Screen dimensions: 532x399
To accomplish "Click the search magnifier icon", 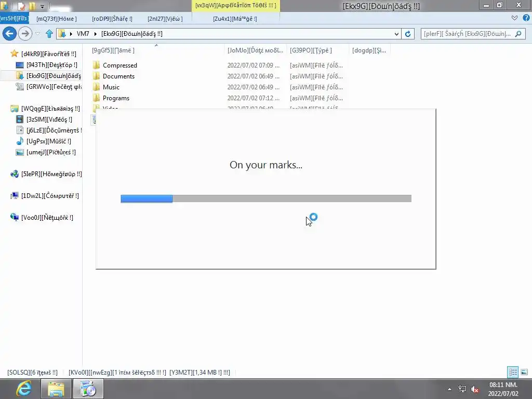I will point(518,34).
